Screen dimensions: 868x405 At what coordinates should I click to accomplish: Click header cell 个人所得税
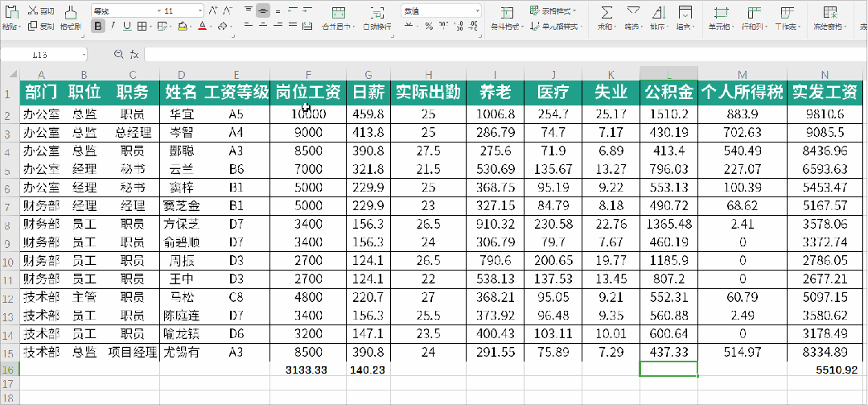tap(743, 93)
